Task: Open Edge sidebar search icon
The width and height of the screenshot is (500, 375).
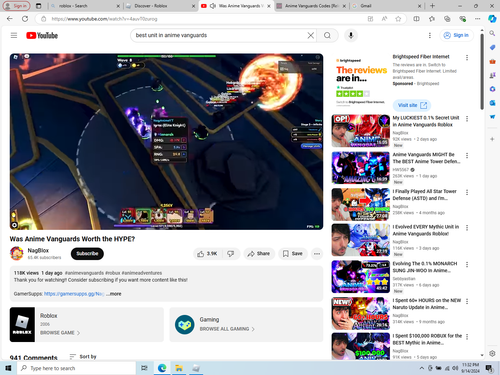Action: [492, 33]
